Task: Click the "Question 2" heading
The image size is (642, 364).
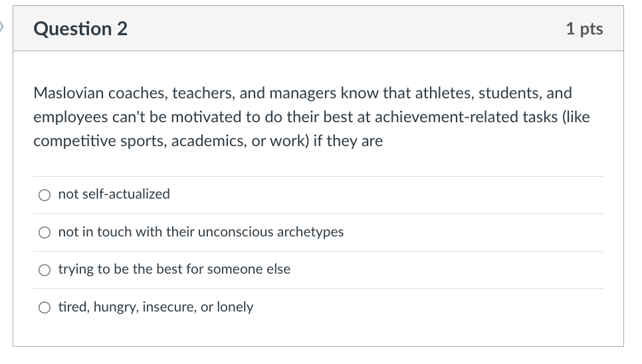Action: (80, 29)
